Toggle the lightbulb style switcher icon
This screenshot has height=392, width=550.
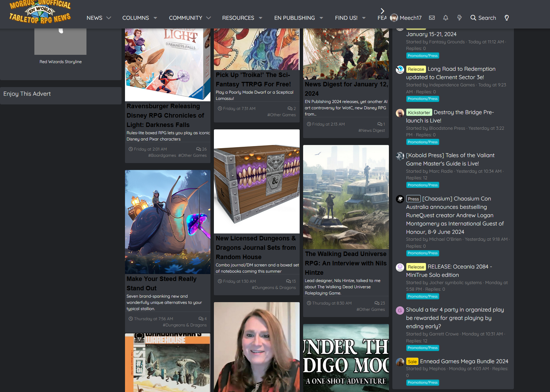click(x=507, y=18)
